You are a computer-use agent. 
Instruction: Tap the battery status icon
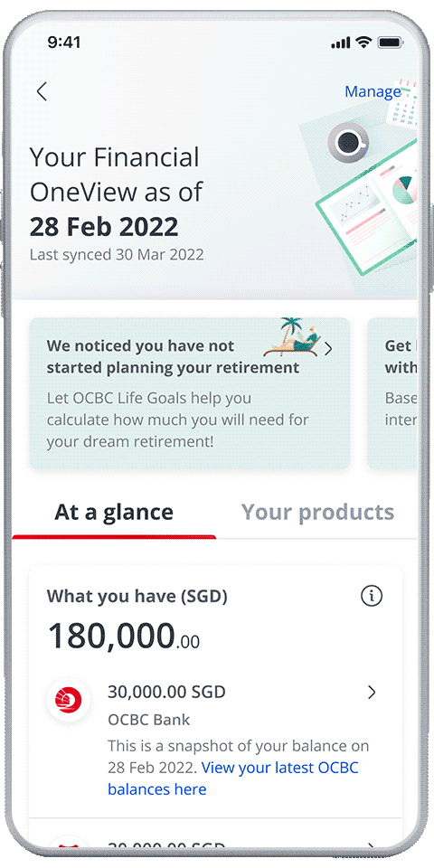[390, 42]
